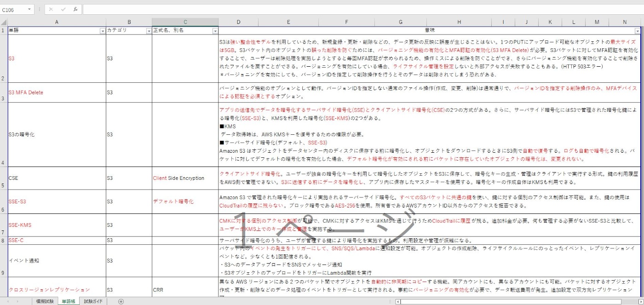
Task: Select column A header
Action: tap(57, 22)
